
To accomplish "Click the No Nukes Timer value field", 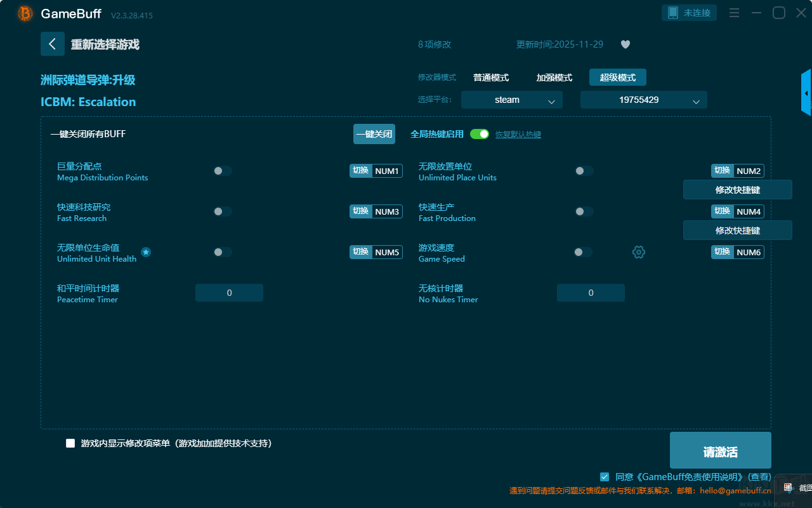I will point(591,293).
